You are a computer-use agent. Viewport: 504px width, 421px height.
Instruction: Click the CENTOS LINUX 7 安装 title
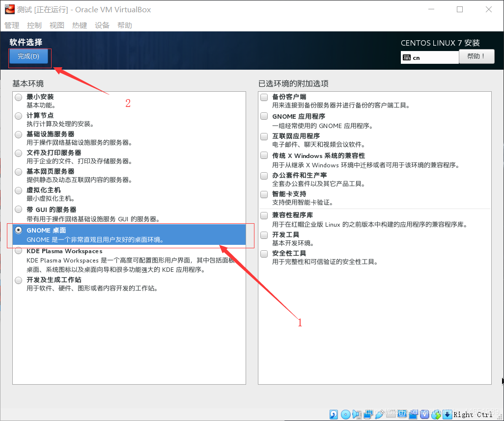click(440, 43)
